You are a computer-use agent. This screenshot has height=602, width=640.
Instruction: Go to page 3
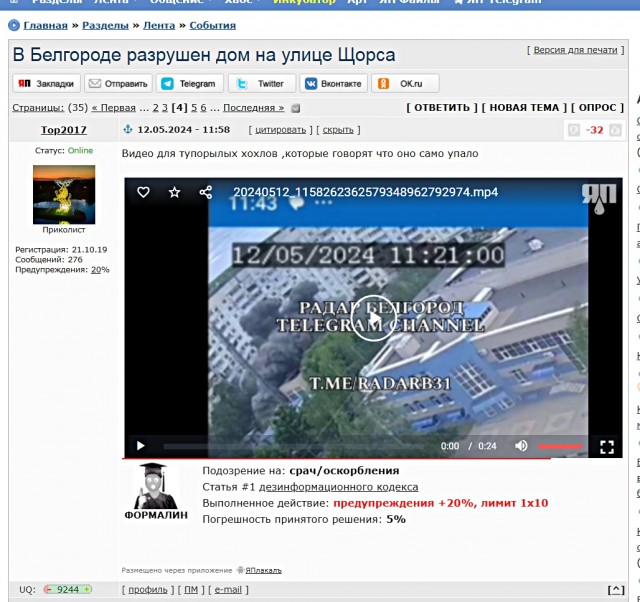164,108
